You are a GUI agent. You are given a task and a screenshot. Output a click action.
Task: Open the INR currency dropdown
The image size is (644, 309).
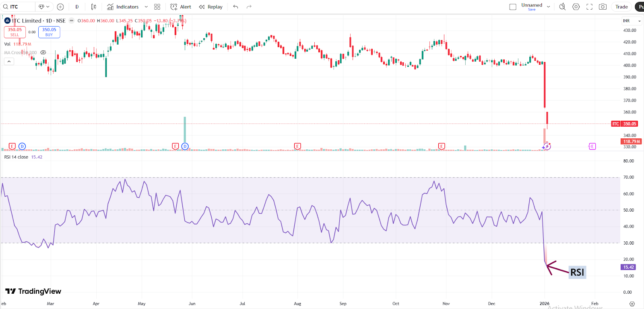click(x=632, y=21)
